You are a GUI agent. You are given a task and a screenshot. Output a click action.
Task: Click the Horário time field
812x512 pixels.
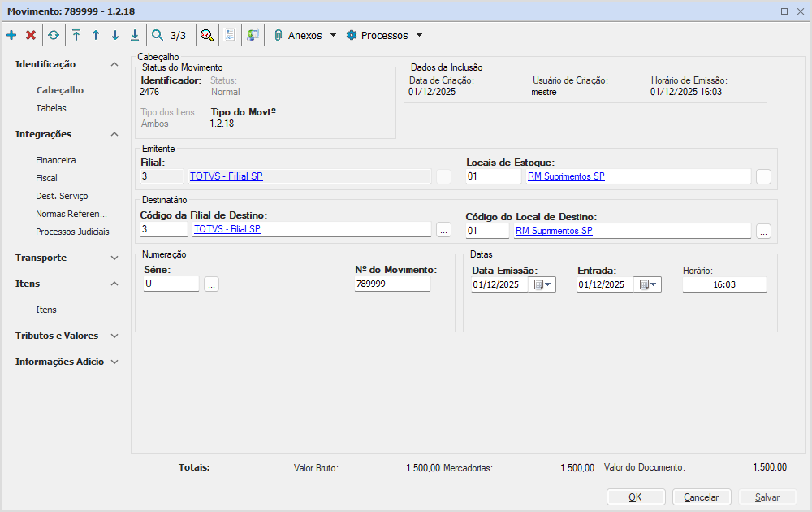(724, 284)
